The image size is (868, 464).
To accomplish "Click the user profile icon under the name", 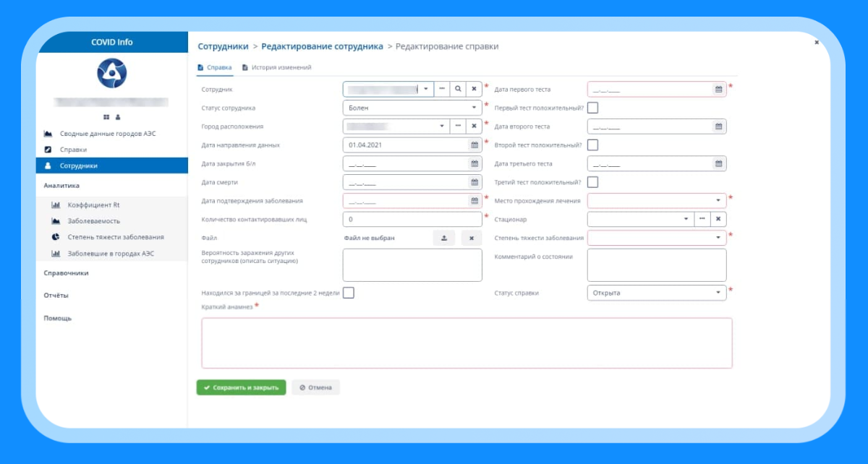I will (x=118, y=116).
